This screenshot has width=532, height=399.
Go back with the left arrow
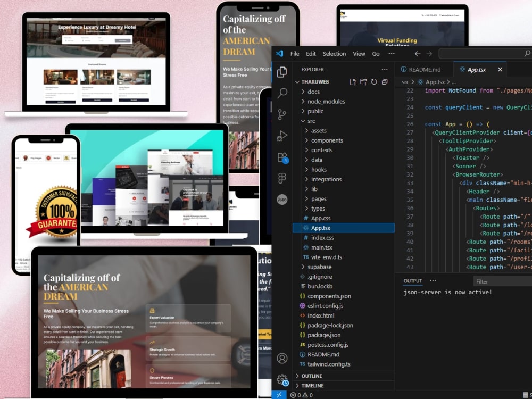(x=417, y=54)
